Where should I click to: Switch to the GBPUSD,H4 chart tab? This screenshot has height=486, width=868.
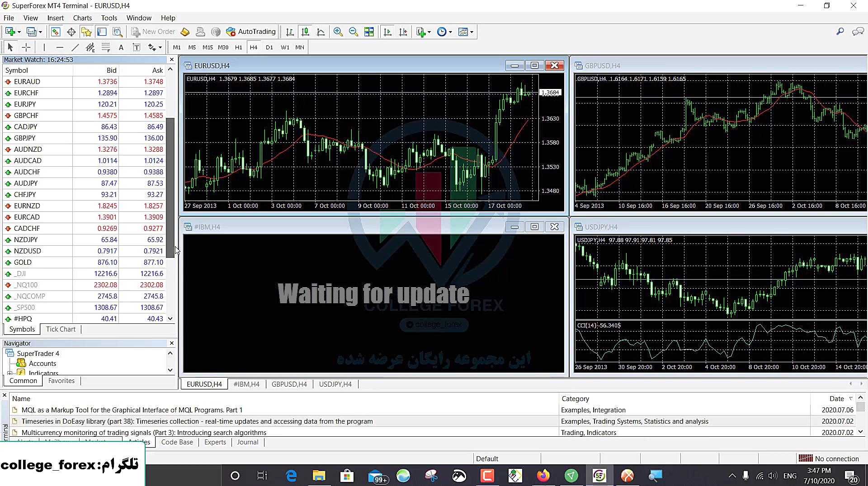point(289,384)
